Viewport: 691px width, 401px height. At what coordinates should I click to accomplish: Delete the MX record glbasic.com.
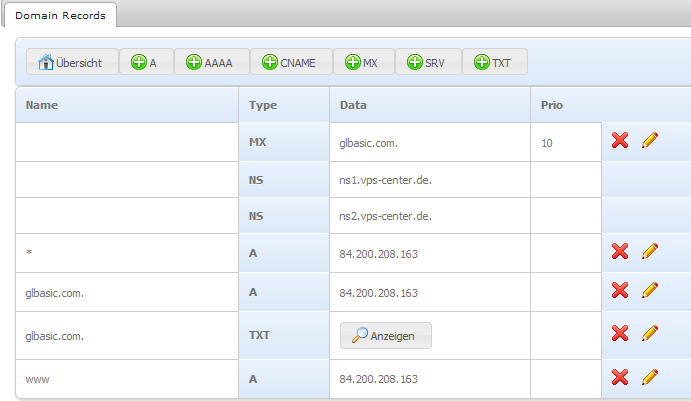(x=620, y=141)
